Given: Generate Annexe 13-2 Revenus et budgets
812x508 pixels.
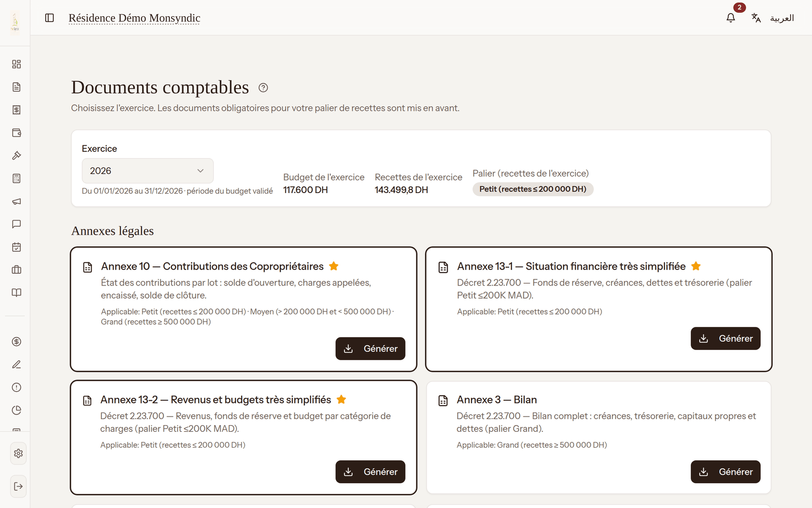Looking at the screenshot, I should pos(370,472).
